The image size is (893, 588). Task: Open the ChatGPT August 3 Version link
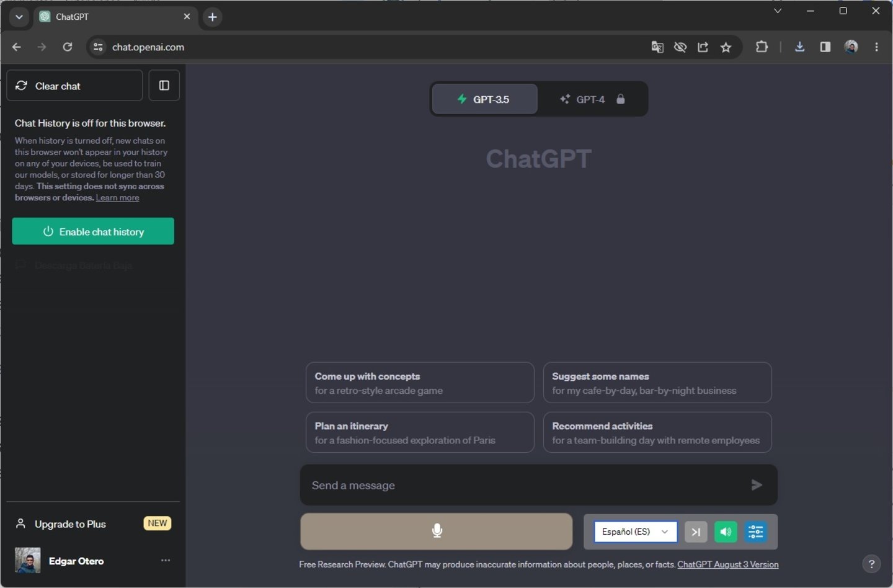(x=728, y=564)
